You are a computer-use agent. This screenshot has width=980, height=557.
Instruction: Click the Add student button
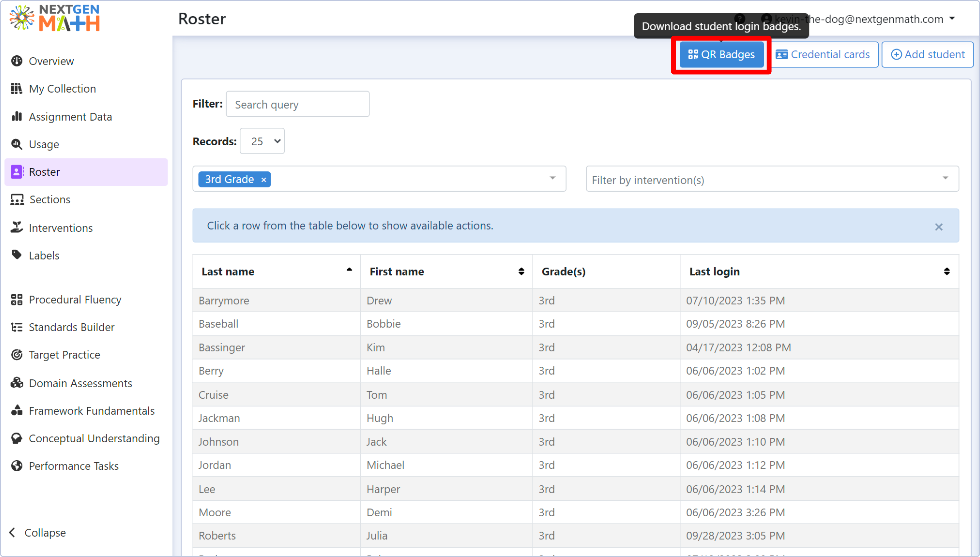tap(927, 55)
